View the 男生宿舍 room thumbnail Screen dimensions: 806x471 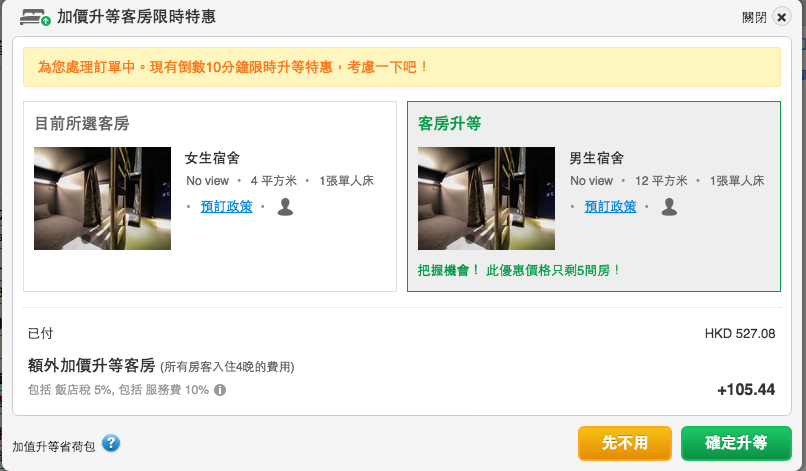[486, 198]
